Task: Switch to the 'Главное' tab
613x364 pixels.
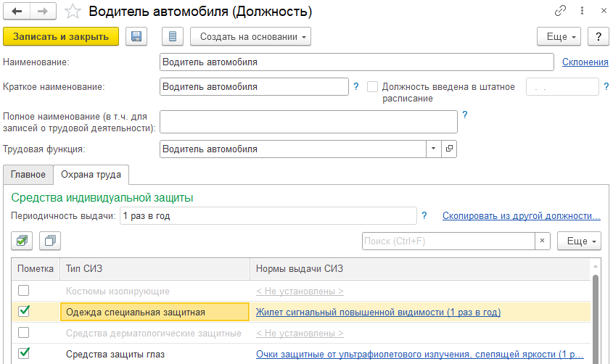Action: pos(28,175)
